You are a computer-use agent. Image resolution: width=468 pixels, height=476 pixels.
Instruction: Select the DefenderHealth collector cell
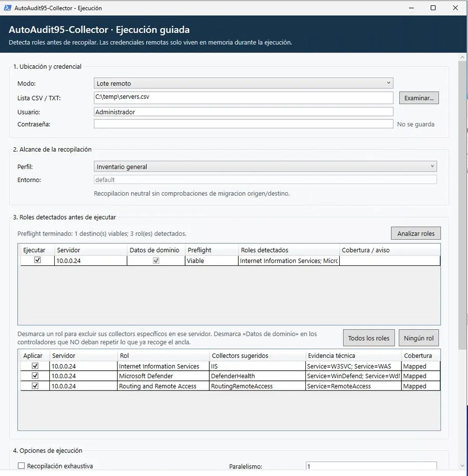pyautogui.click(x=257, y=376)
